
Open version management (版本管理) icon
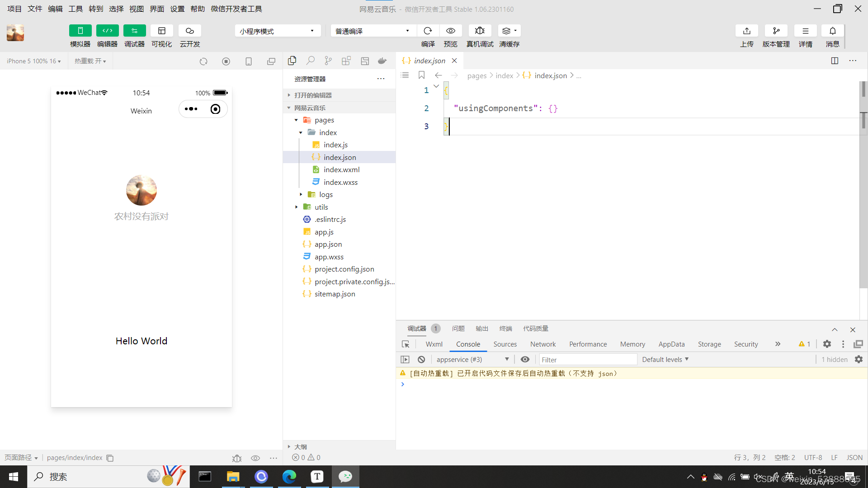pyautogui.click(x=776, y=31)
